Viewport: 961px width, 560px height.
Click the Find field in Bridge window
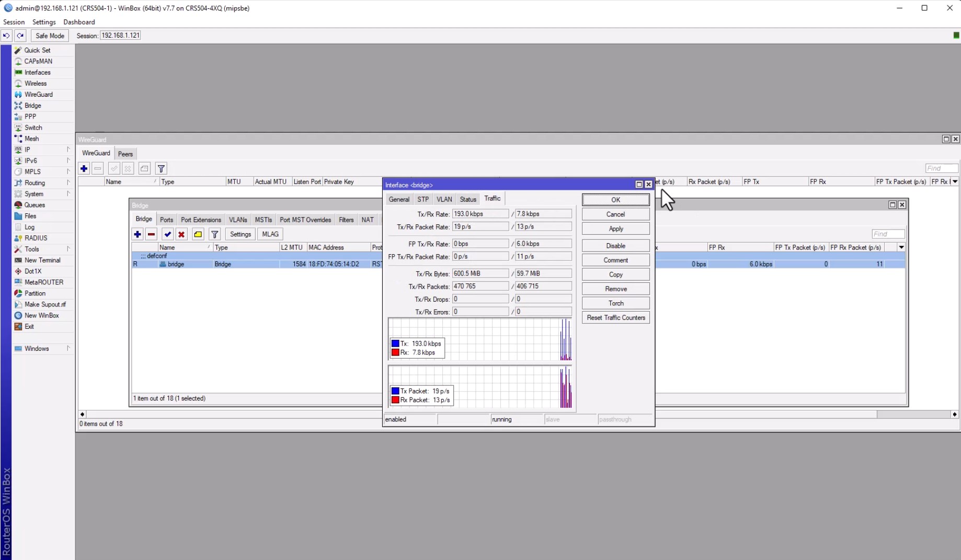887,234
